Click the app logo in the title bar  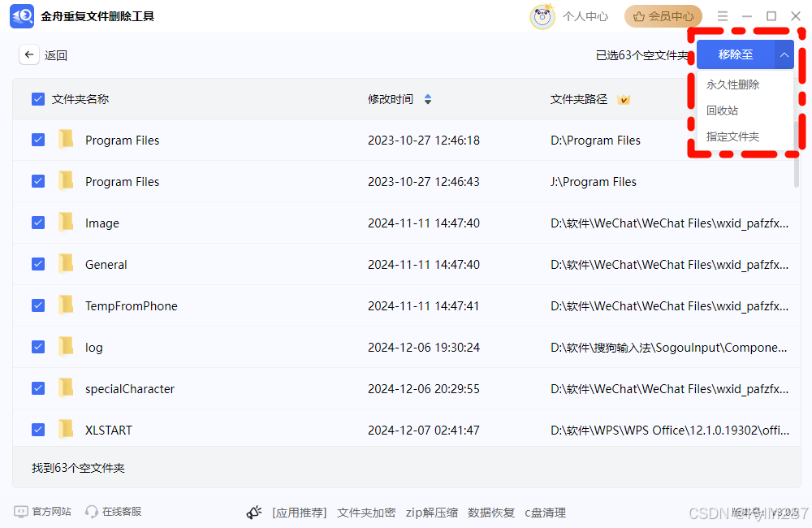22,16
